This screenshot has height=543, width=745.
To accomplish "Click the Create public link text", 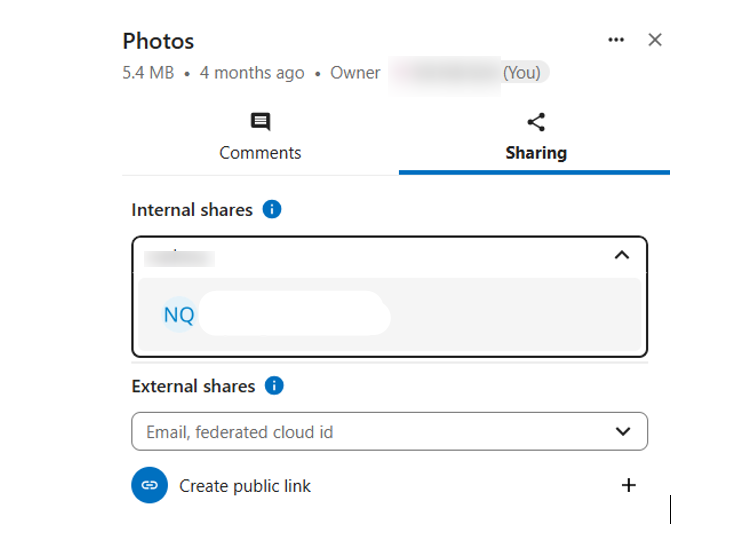I will (x=245, y=486).
